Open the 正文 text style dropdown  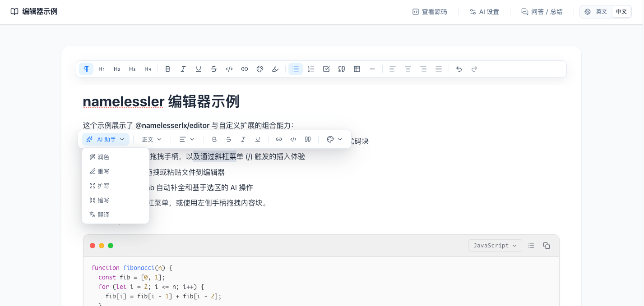point(152,139)
